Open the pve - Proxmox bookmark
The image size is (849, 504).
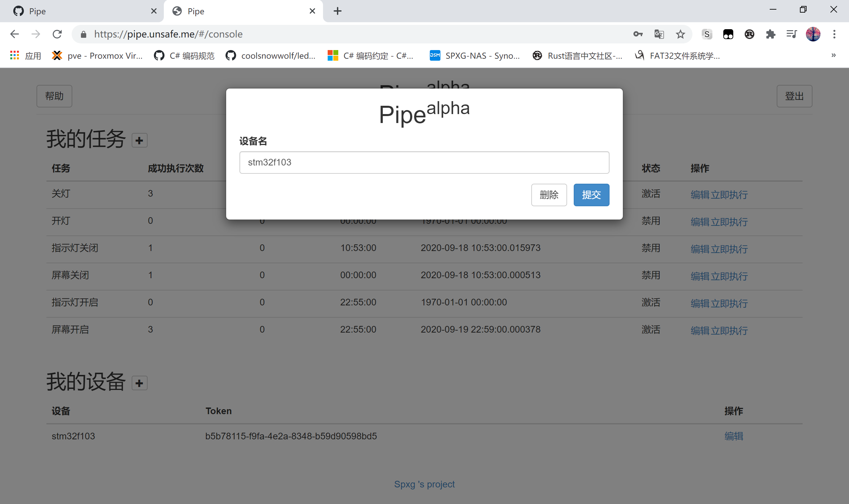(98, 55)
